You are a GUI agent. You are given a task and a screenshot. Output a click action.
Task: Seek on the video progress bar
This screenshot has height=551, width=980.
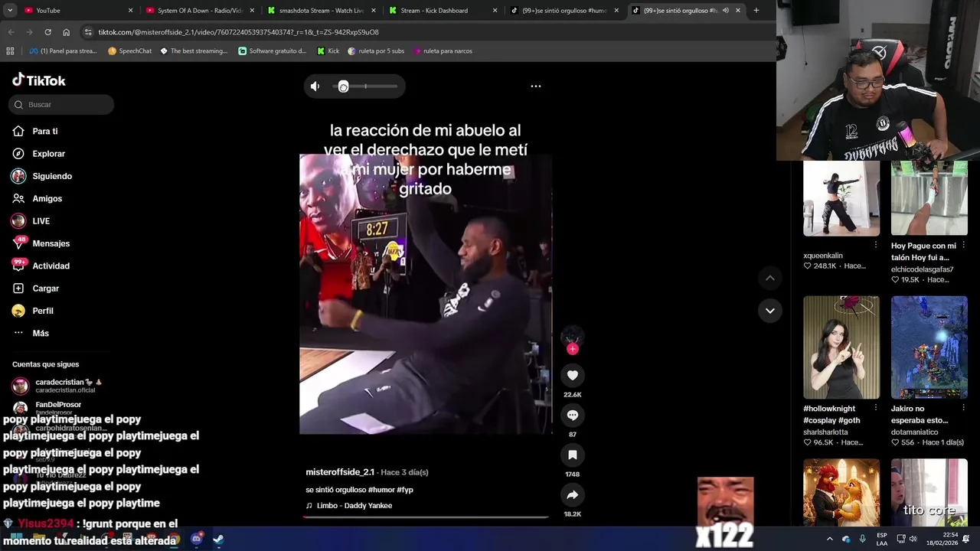pyautogui.click(x=426, y=517)
